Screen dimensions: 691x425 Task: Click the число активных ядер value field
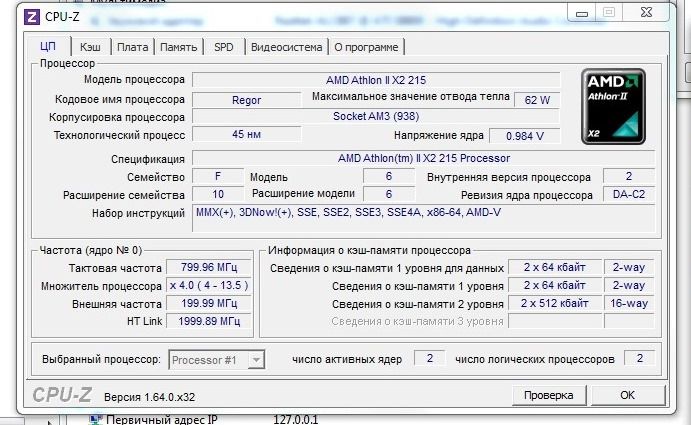coord(430,358)
